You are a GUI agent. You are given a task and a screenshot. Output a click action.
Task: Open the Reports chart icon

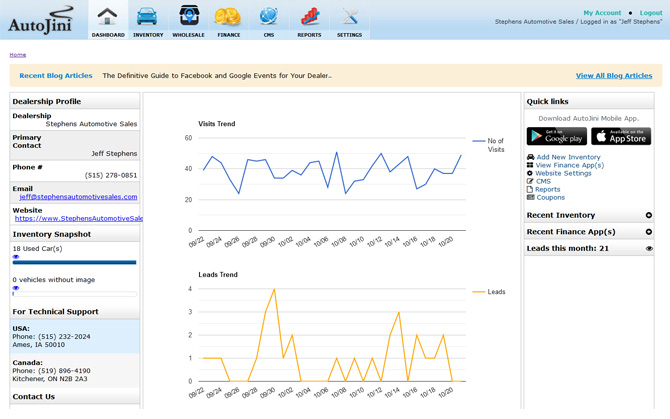click(310, 17)
